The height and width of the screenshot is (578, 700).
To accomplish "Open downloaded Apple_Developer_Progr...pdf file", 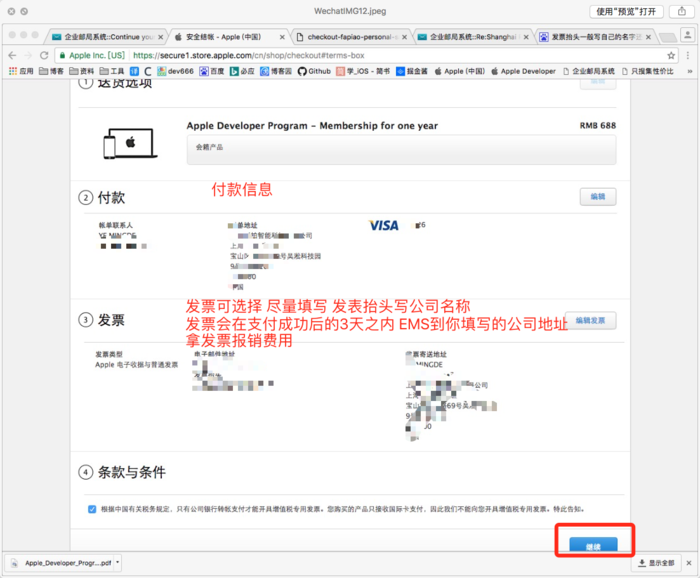I will pos(62,563).
